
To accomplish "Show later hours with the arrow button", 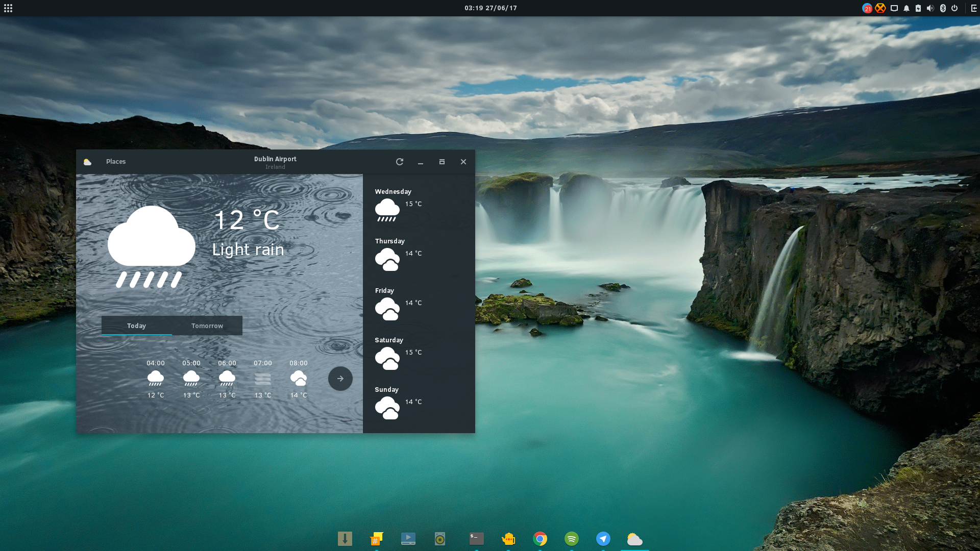I will click(340, 379).
